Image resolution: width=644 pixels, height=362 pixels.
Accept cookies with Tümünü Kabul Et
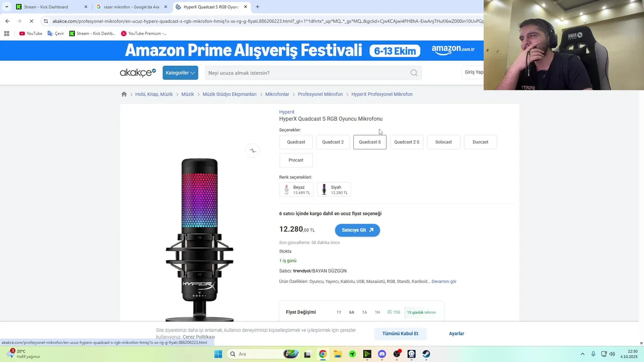(x=400, y=333)
